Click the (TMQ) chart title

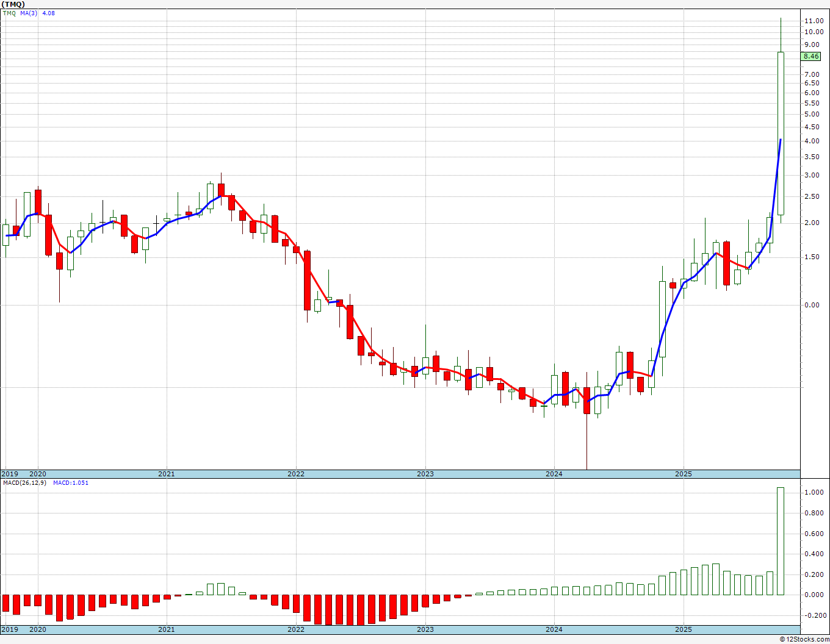click(x=13, y=4)
